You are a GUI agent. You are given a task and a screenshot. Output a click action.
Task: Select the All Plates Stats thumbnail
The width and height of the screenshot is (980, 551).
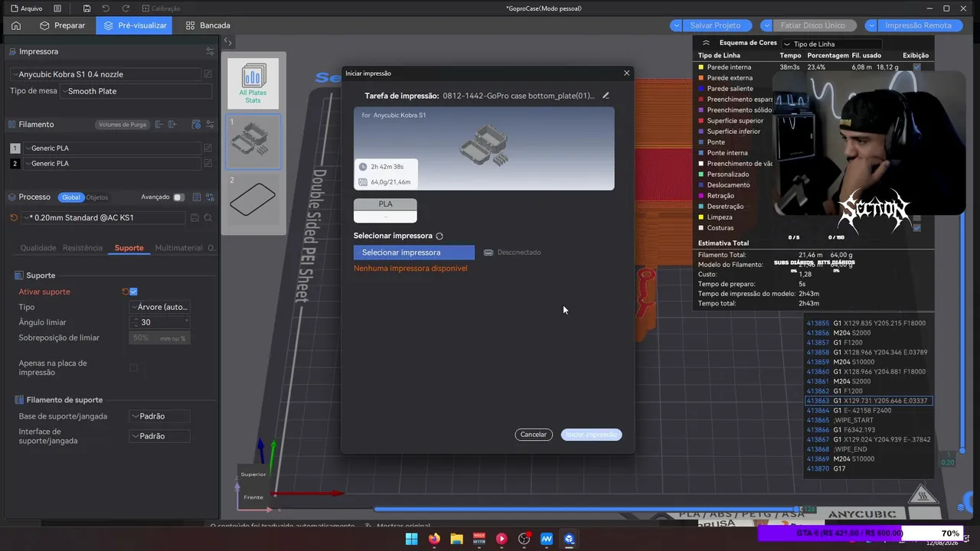(253, 83)
